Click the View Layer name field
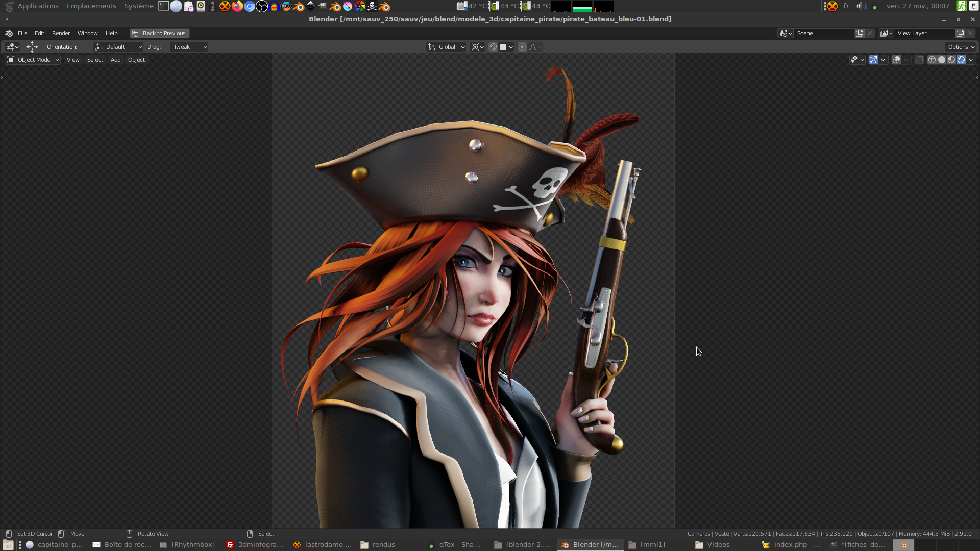This screenshot has width=980, height=551. (x=925, y=33)
